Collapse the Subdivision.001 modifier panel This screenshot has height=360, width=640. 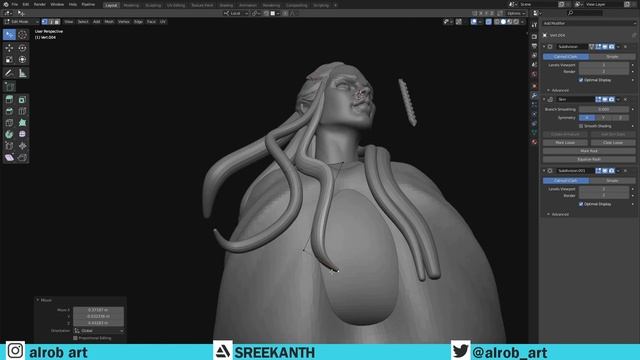pos(544,171)
